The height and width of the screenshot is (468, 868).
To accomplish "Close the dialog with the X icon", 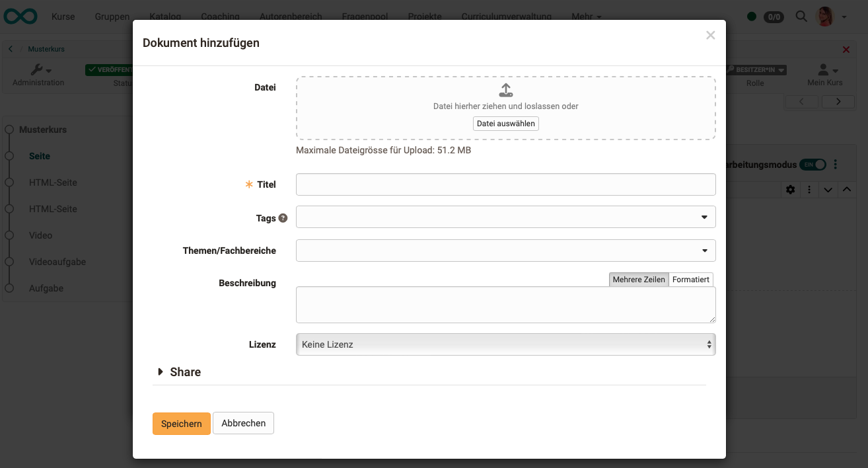I will coord(710,36).
